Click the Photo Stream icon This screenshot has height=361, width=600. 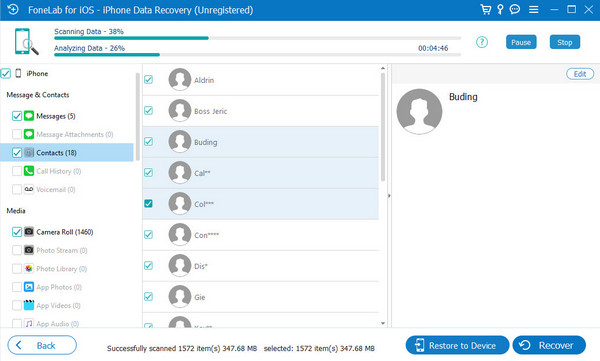29,250
